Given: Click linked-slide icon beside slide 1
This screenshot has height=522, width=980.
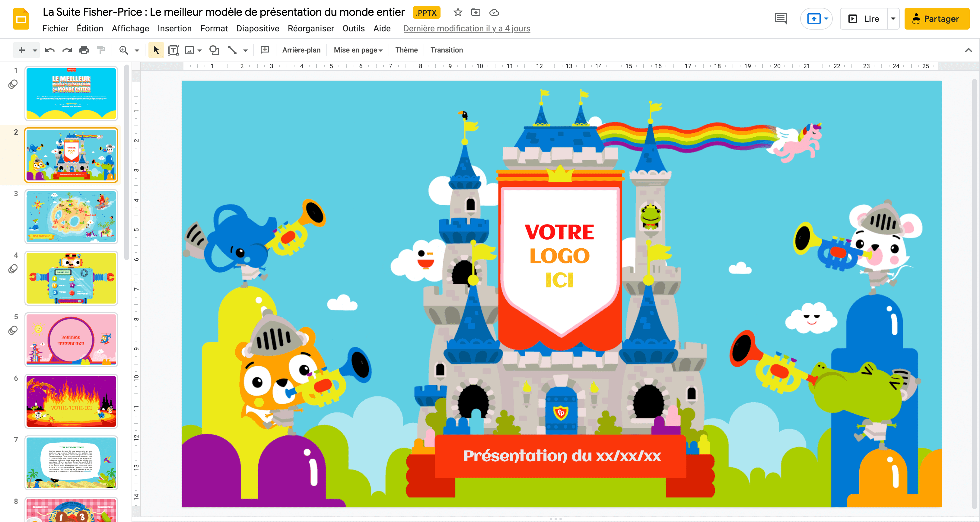Looking at the screenshot, I should coord(13,84).
